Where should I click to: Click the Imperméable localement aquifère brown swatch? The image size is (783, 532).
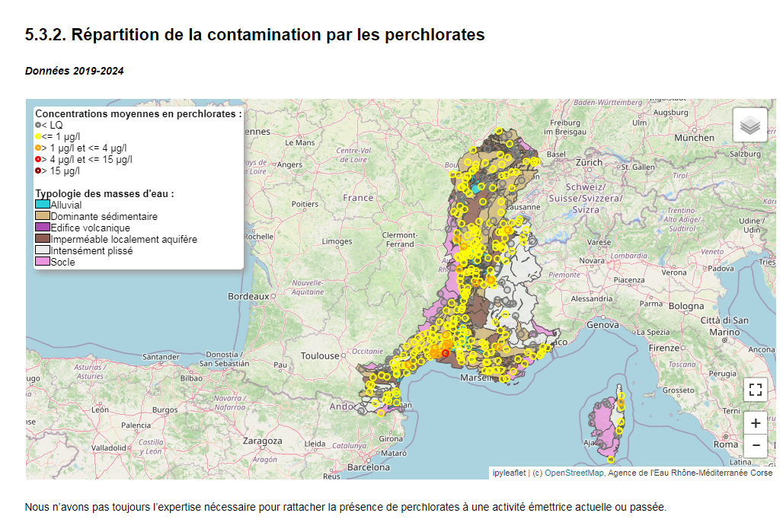[43, 238]
